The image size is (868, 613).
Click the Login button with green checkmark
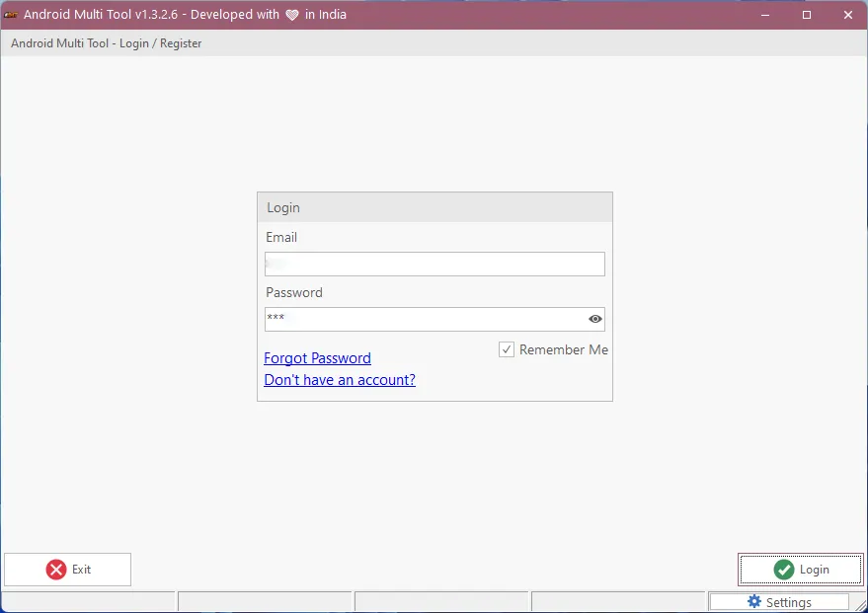pyautogui.click(x=801, y=570)
